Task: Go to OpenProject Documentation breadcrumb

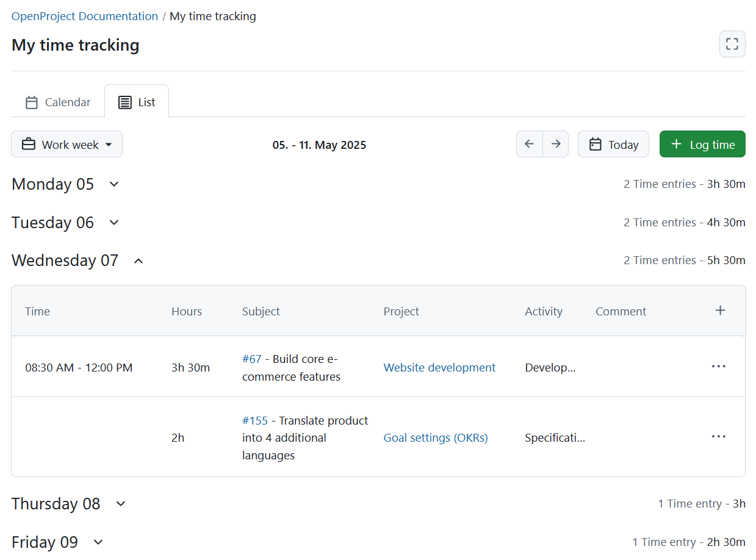Action: click(84, 16)
